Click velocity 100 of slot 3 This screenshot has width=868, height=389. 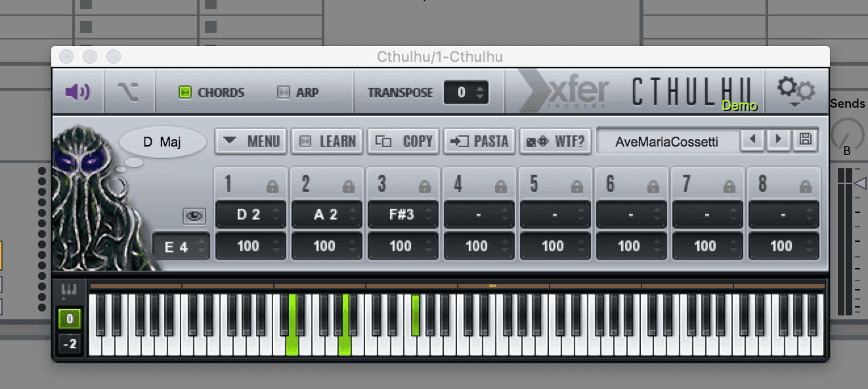coord(403,246)
